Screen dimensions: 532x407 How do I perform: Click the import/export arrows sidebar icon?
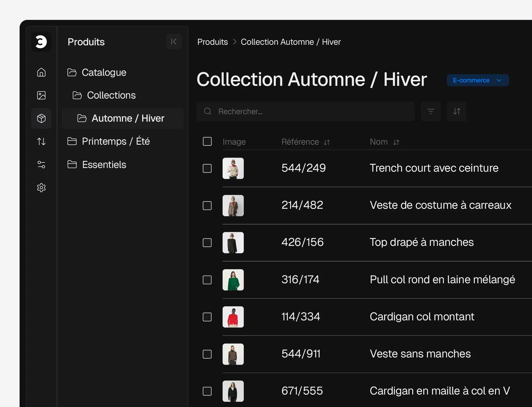41,141
